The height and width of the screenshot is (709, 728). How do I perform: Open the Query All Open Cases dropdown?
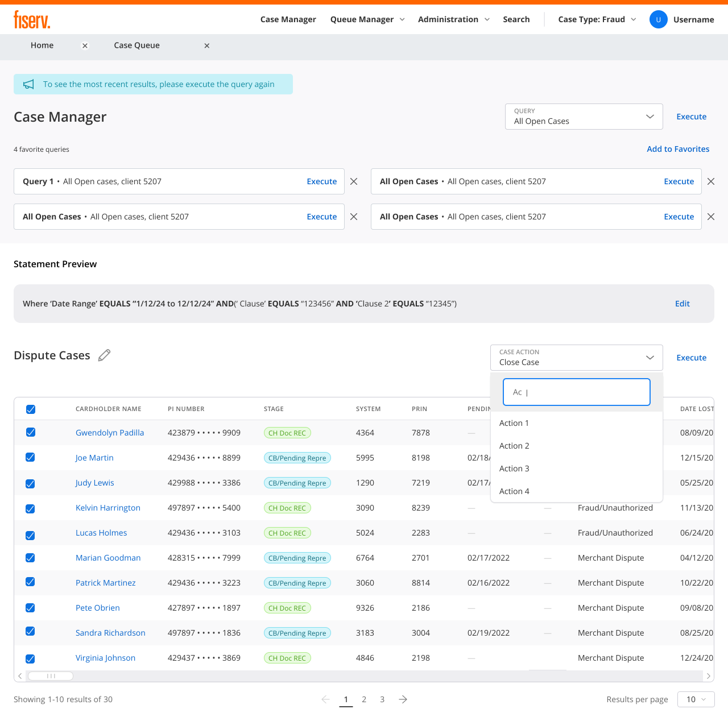coord(584,117)
